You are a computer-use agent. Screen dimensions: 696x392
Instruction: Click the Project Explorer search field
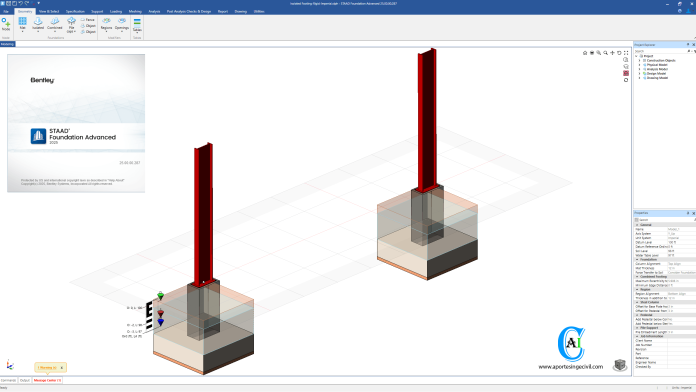click(660, 51)
